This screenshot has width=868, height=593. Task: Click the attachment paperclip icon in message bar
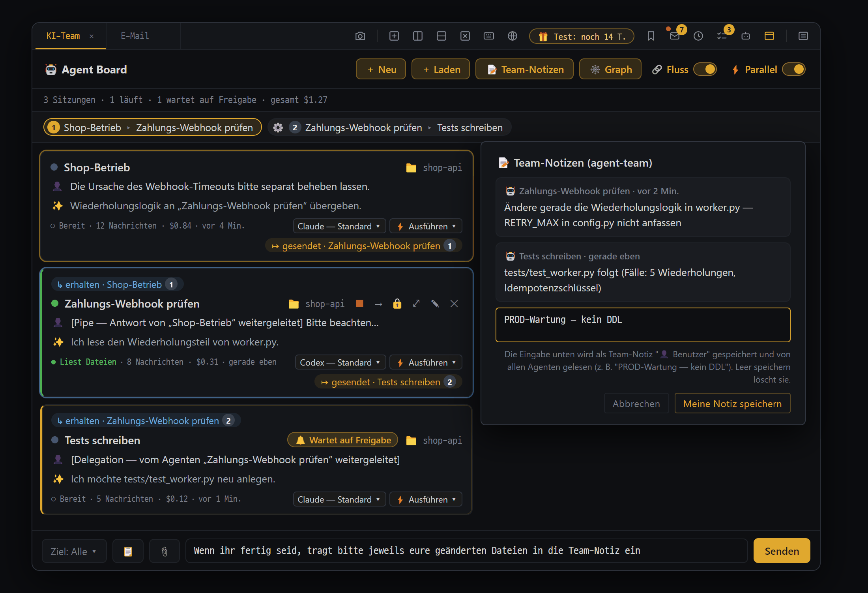[165, 551]
